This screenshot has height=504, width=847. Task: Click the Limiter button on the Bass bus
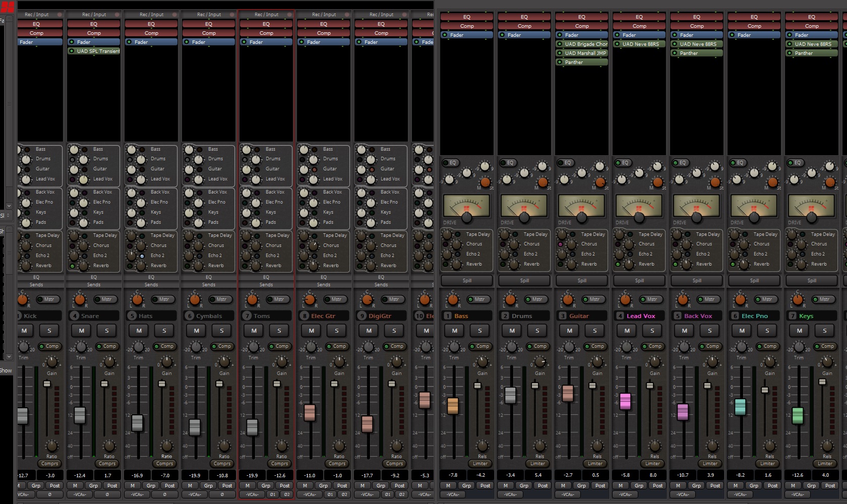(x=480, y=464)
